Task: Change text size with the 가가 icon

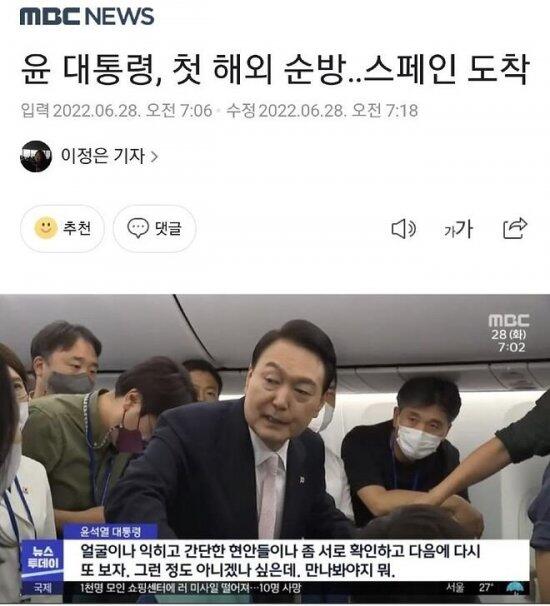Action: 458,229
